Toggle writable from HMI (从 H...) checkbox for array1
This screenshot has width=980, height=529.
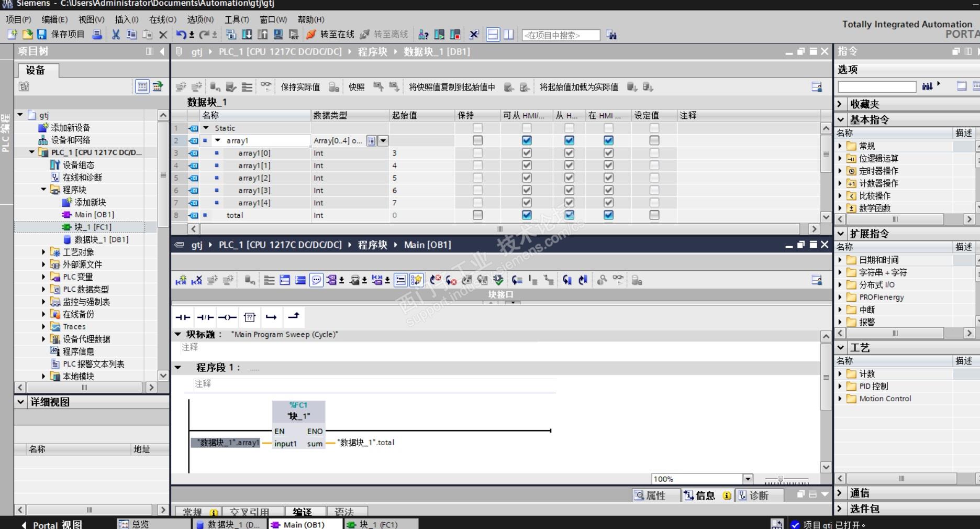[569, 140]
